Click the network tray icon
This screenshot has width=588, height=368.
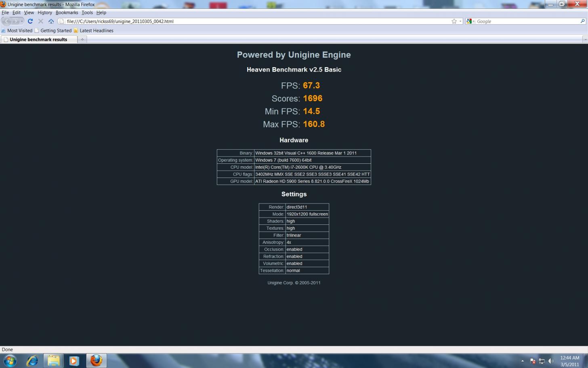point(542,361)
